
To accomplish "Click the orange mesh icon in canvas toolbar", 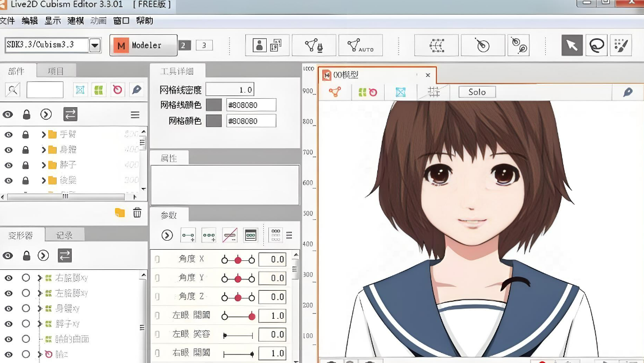I will pyautogui.click(x=335, y=92).
